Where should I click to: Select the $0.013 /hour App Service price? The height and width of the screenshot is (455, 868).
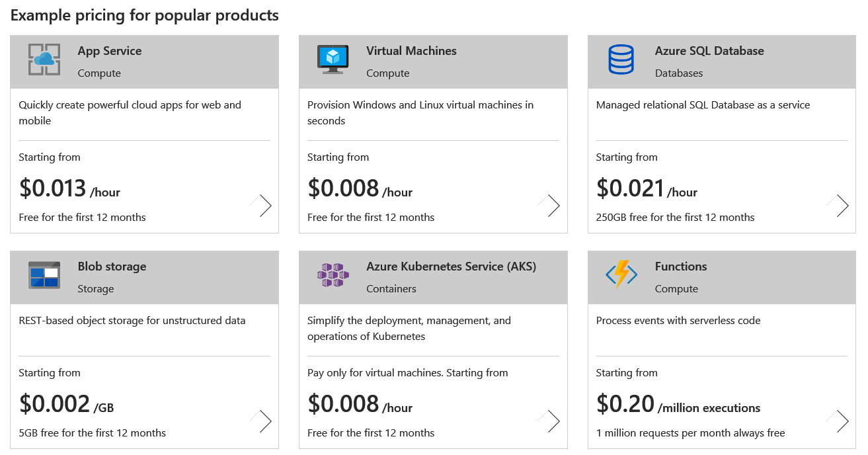[69, 188]
